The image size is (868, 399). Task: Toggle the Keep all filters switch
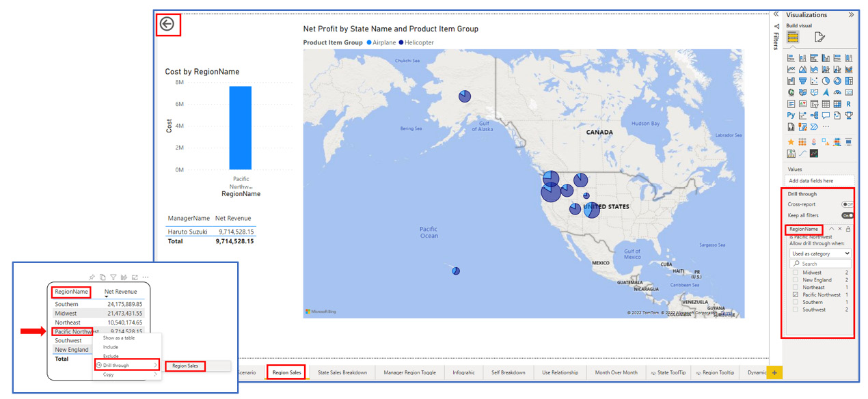(x=847, y=215)
